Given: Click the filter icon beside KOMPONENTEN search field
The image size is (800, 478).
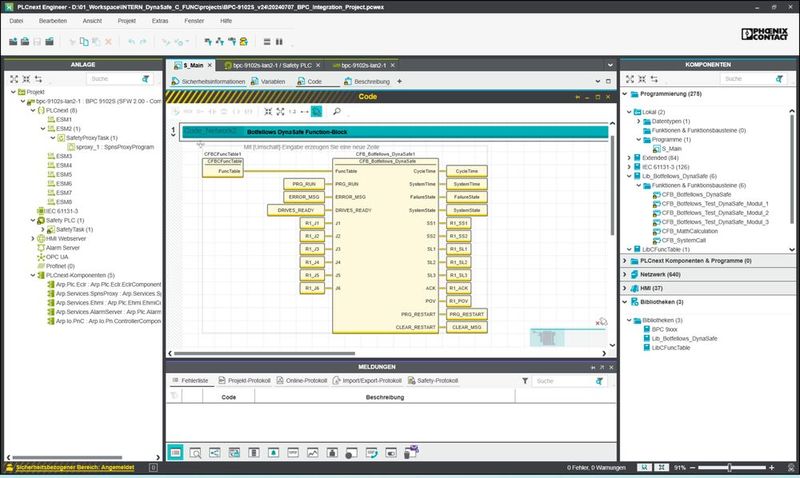Looking at the screenshot, I should tap(780, 78).
